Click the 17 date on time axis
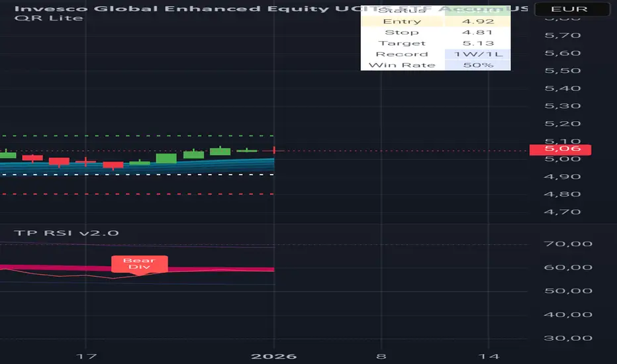This screenshot has height=364, width=617. point(86,357)
